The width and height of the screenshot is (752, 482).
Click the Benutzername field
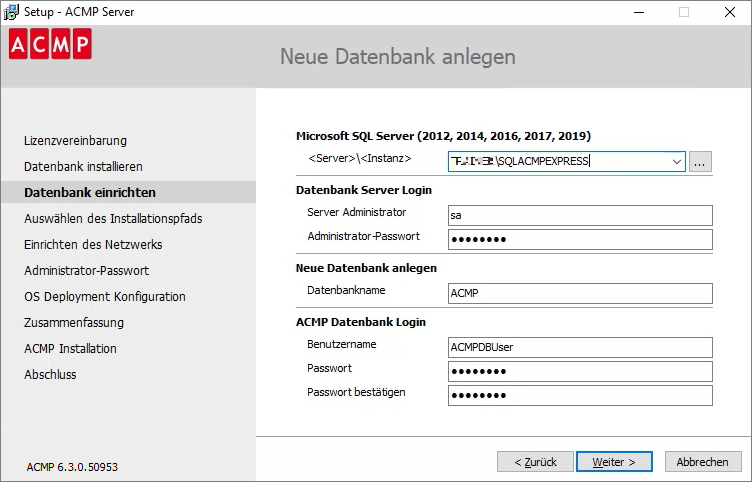point(580,347)
